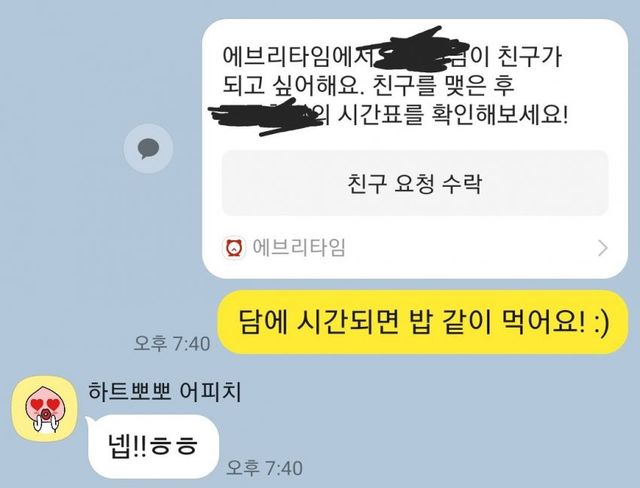Tap the round speech-bubble share icon
The height and width of the screenshot is (488, 640).
tap(148, 149)
